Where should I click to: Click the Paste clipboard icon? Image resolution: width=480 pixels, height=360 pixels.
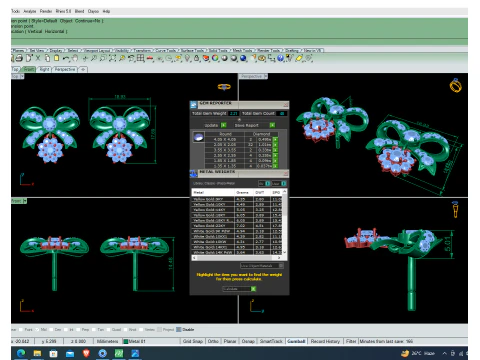[57, 58]
